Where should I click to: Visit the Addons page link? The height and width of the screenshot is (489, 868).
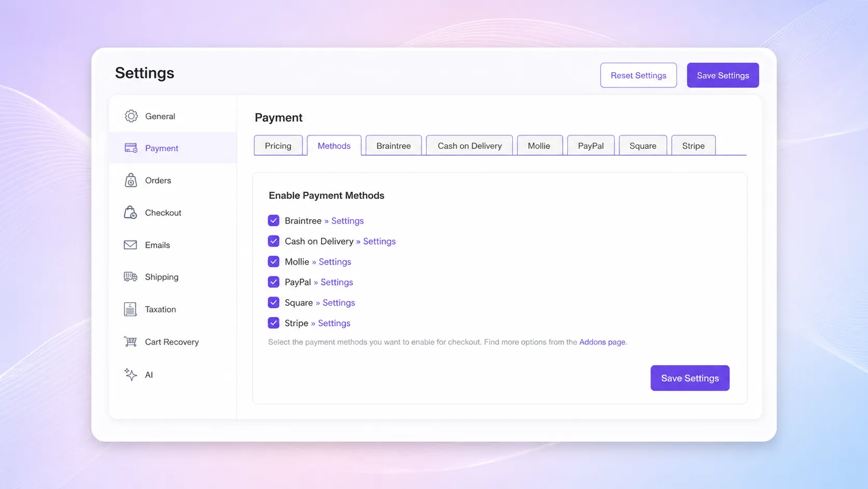602,342
